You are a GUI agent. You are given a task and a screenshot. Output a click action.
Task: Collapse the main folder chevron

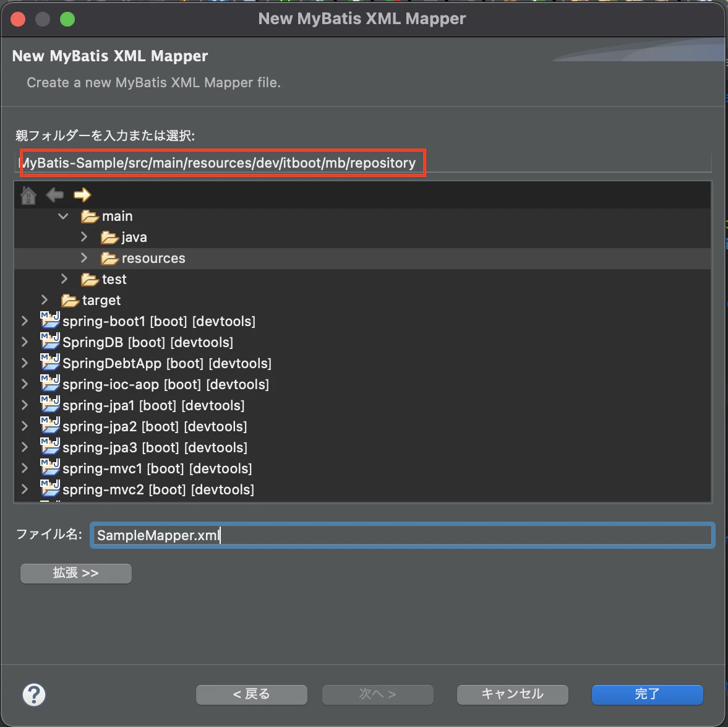(63, 216)
